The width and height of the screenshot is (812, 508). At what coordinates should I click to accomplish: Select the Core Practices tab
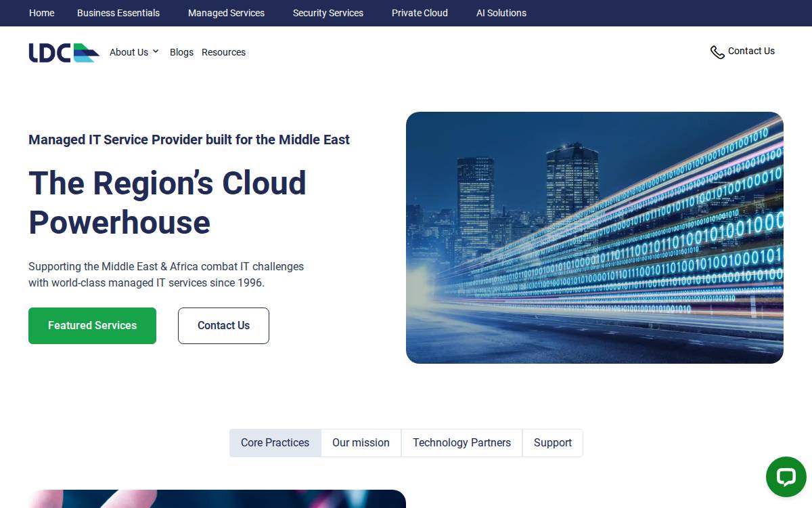tap(275, 443)
